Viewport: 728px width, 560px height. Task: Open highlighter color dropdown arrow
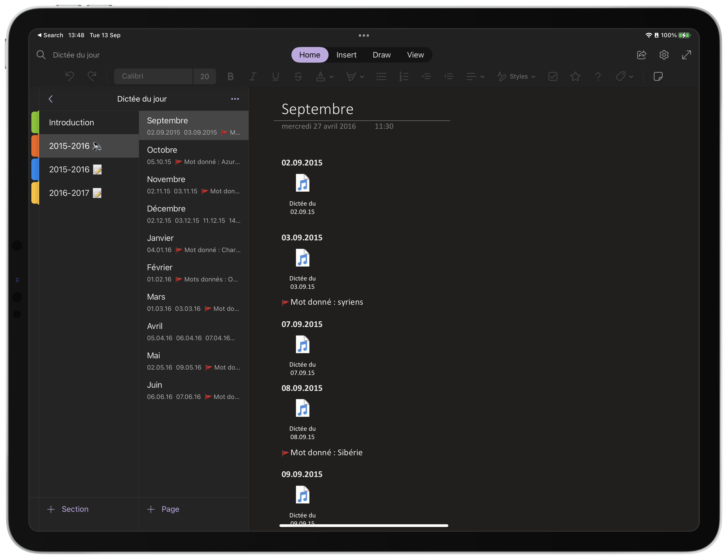[x=362, y=77]
